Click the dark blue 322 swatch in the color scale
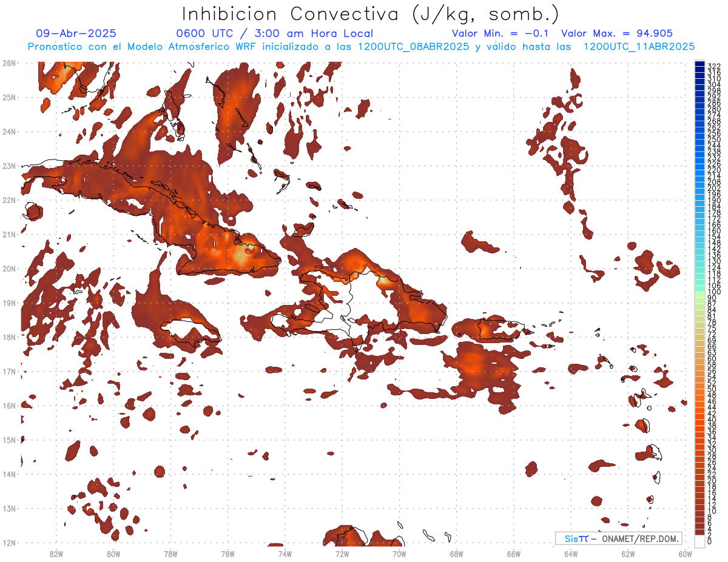Screen dimensions: 728x562 coord(699,64)
